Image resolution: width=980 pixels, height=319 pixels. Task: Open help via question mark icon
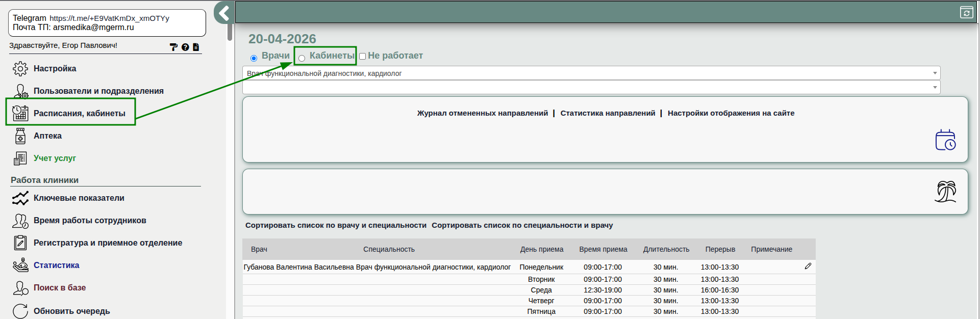point(185,47)
